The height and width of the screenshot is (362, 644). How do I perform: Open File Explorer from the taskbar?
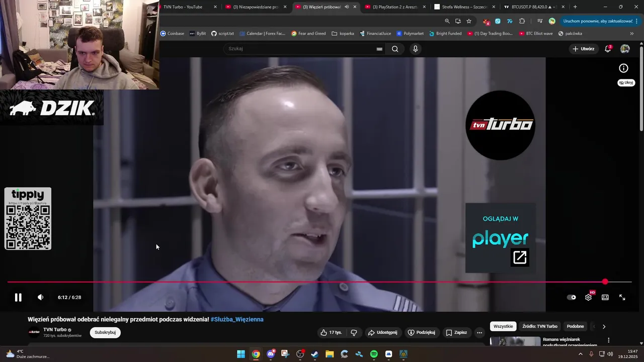pyautogui.click(x=330, y=354)
